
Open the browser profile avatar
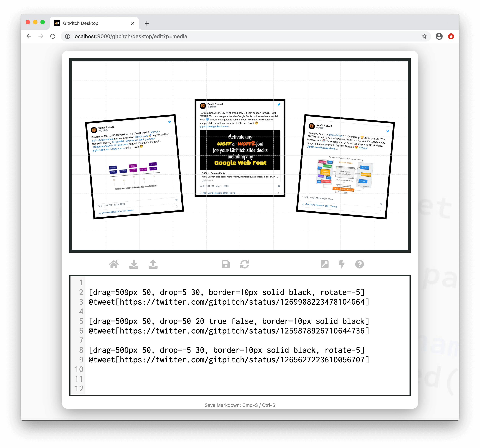(x=439, y=36)
